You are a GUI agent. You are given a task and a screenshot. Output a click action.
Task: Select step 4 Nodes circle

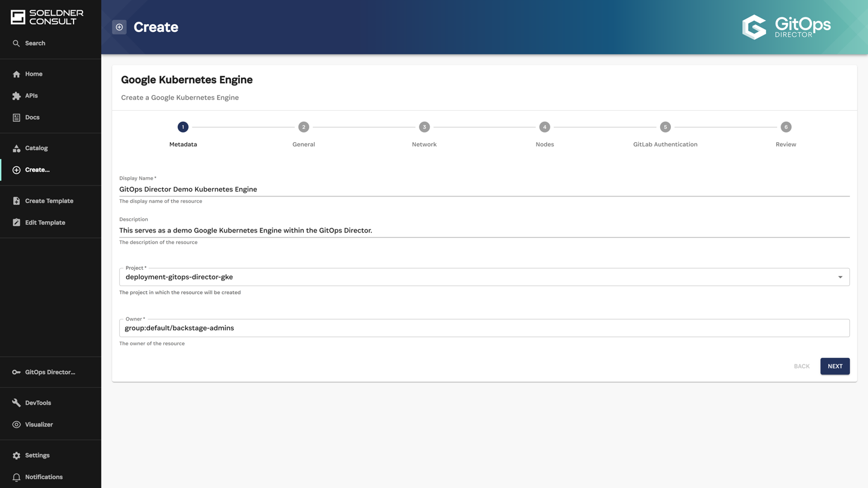coord(545,127)
